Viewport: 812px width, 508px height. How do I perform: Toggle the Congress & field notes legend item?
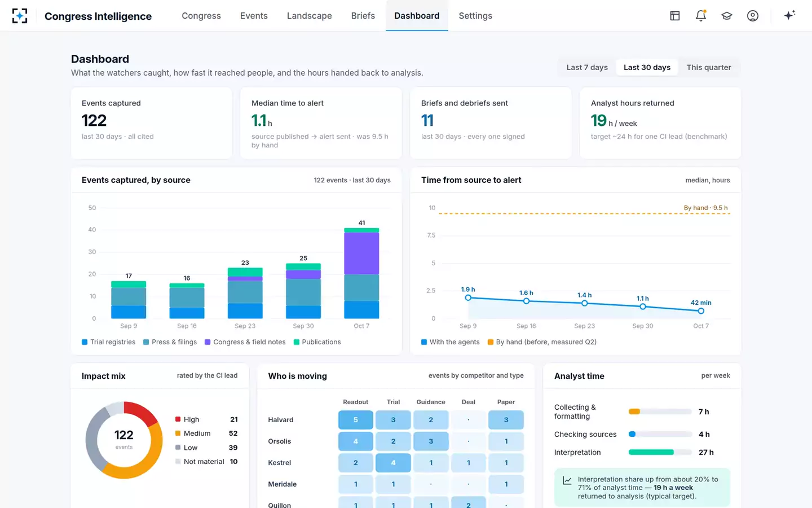(245, 342)
